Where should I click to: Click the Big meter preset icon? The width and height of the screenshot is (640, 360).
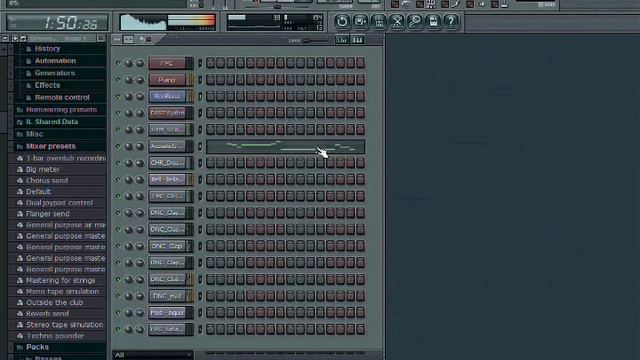tap(20, 169)
